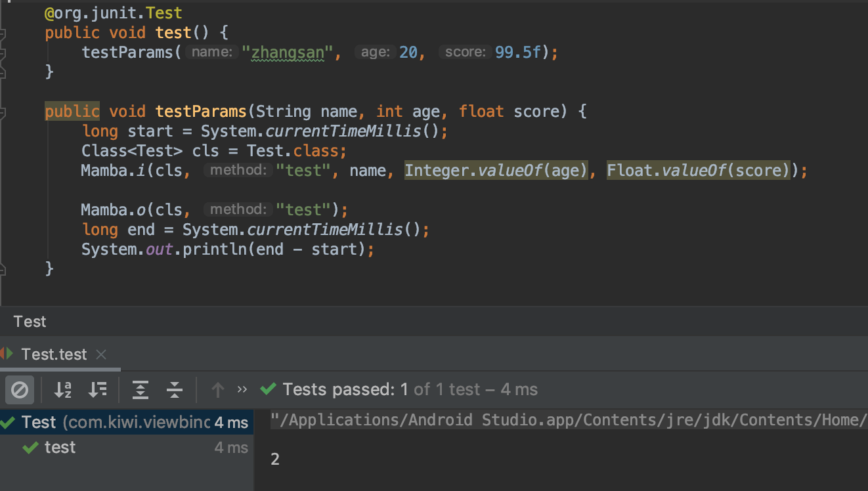The image size is (868, 491).
Task: Click the method: hint on the Mamba.i line
Action: pos(238,171)
